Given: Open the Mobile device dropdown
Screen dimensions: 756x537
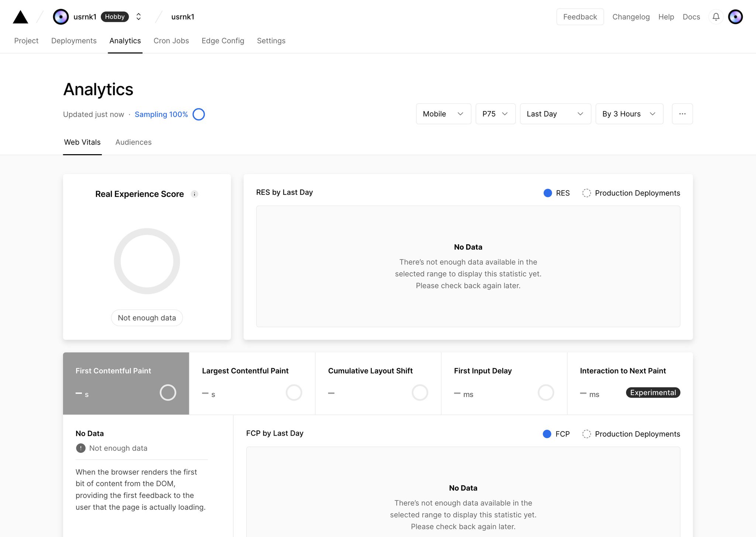Looking at the screenshot, I should coord(443,114).
